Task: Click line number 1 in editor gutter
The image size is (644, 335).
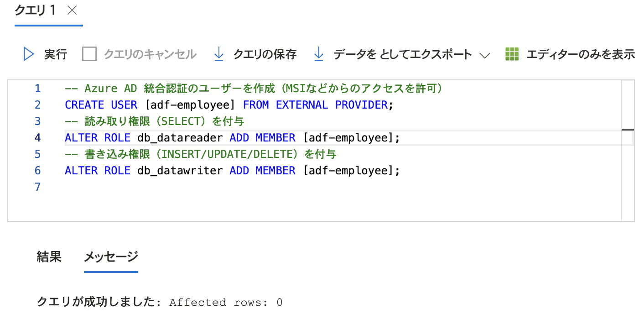Action: pyautogui.click(x=37, y=89)
